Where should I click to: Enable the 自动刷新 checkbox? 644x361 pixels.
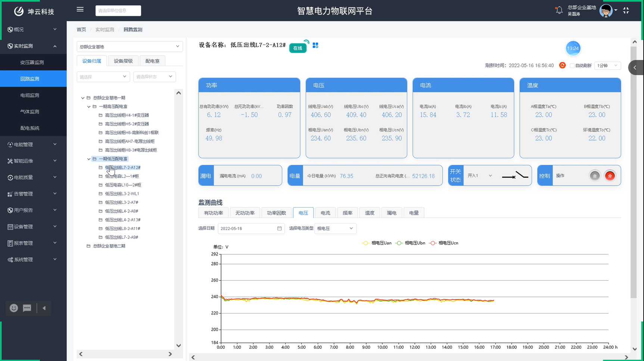(572, 66)
